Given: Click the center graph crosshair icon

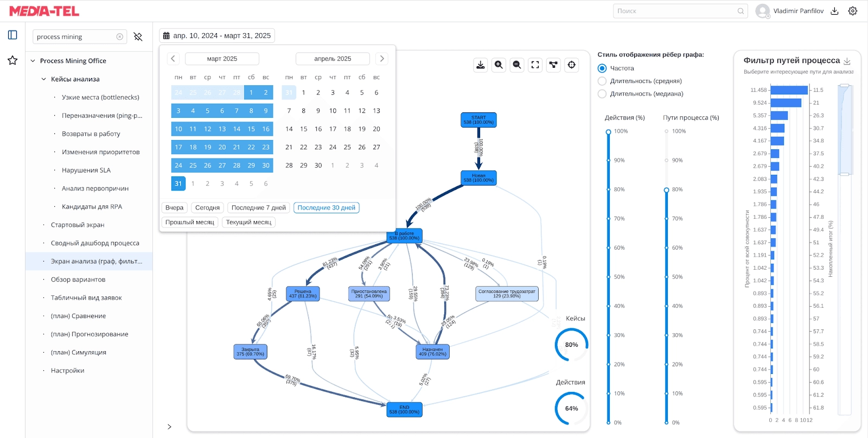Looking at the screenshot, I should coord(572,65).
